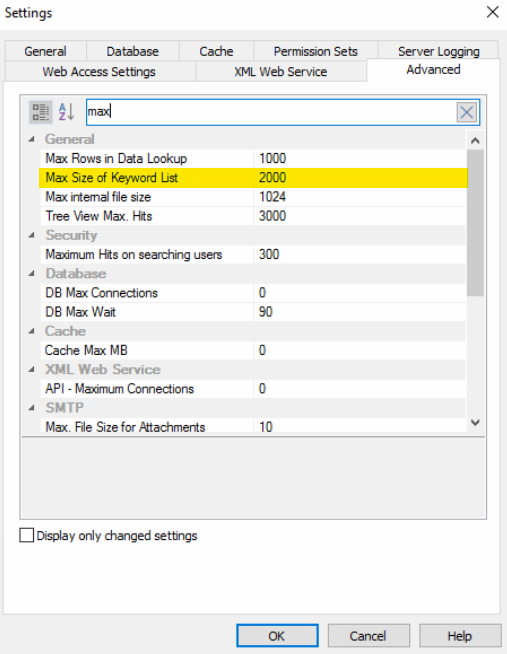The width and height of the screenshot is (507, 654).
Task: Confirm with the OK button
Action: (277, 636)
